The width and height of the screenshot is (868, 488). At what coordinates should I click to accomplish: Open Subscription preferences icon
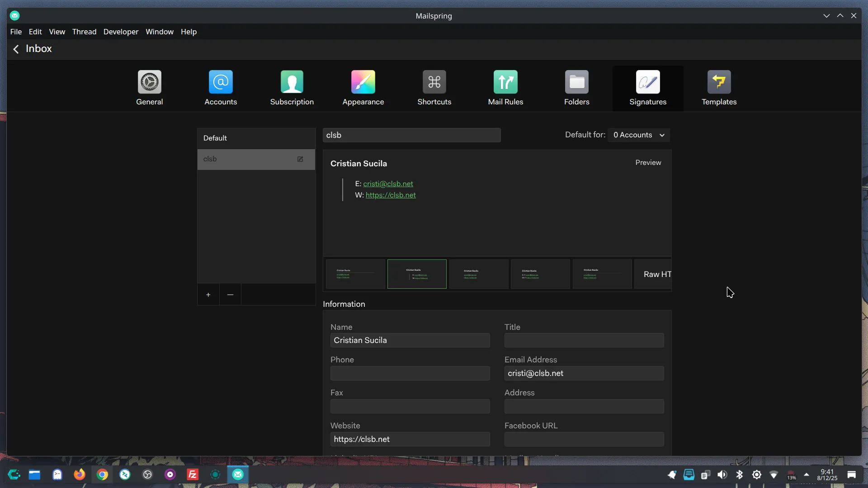click(x=292, y=82)
